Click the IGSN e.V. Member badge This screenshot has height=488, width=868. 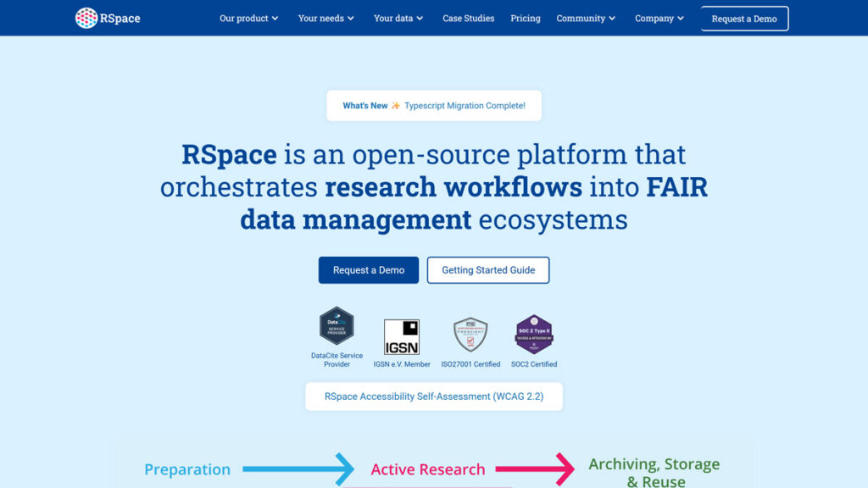[x=400, y=337]
